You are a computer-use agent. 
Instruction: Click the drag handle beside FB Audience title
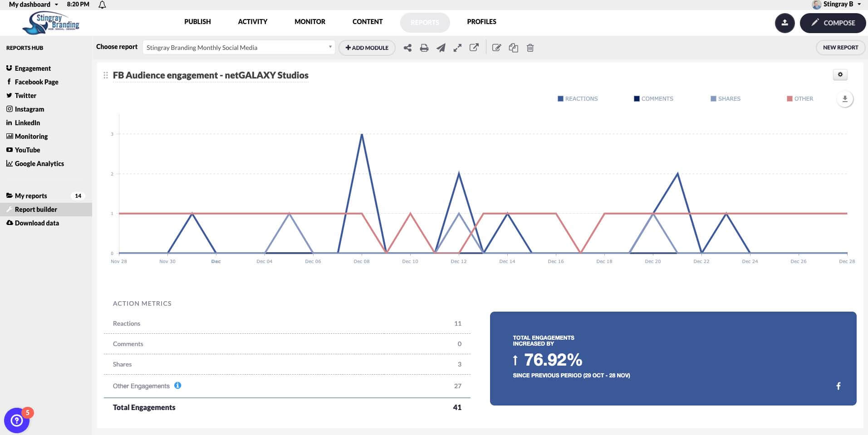point(106,75)
